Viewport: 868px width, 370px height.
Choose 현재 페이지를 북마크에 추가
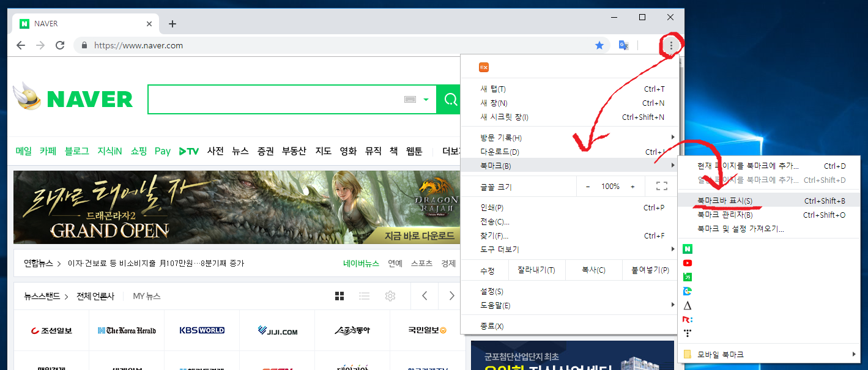tap(769, 166)
